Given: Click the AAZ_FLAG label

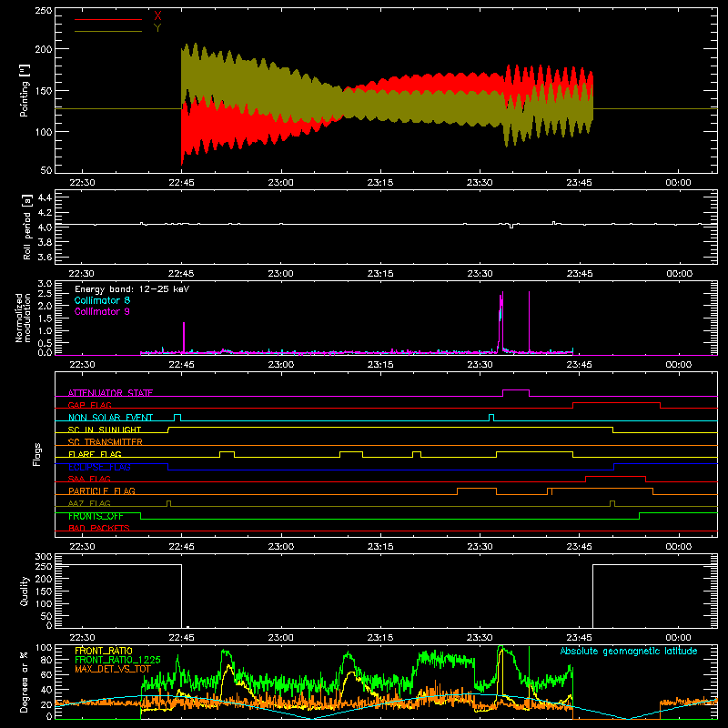Looking at the screenshot, I should (89, 503).
